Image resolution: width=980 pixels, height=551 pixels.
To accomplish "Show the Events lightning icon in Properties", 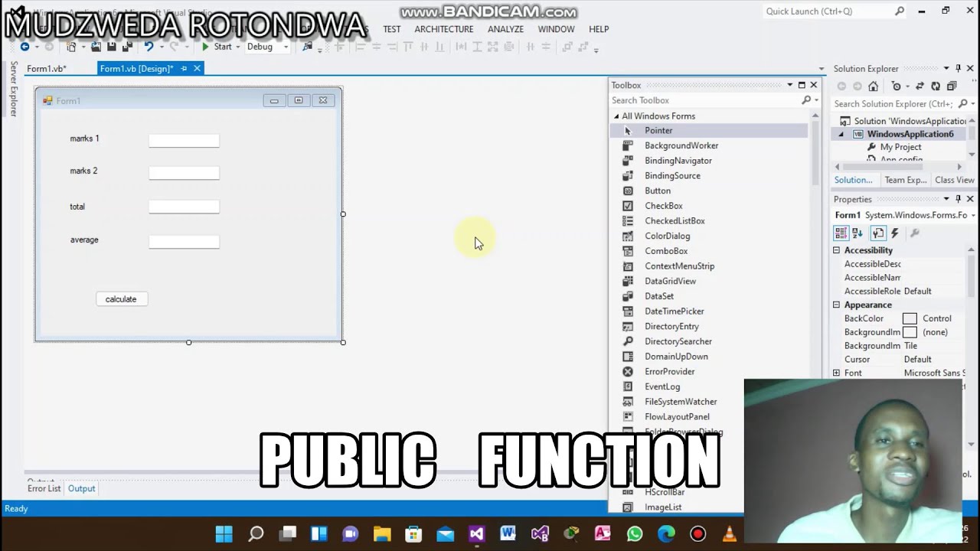I will pos(895,233).
